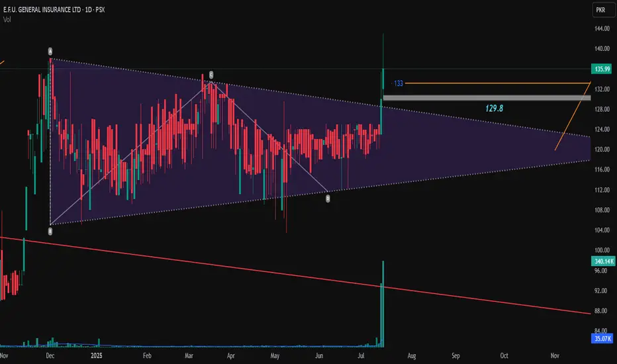Viewport: 617px width, 364px height.
Task: Click the Oct label on time axis
Action: [x=504, y=356]
